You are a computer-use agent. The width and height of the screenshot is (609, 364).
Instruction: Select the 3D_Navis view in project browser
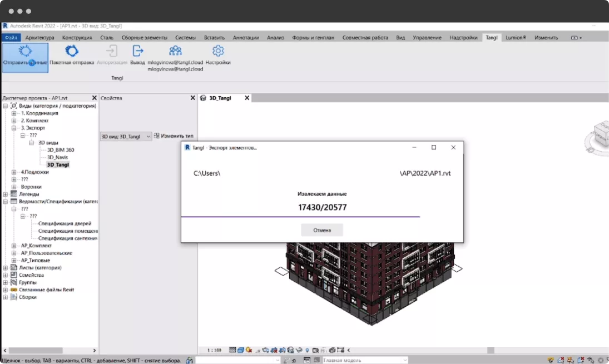(57, 157)
